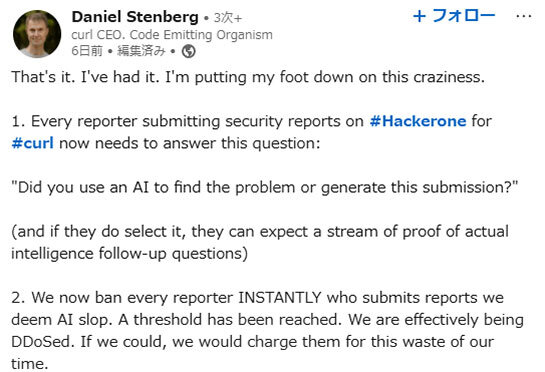Click the Daniel Stenberg author name
The width and height of the screenshot is (545, 372).
coord(135,17)
